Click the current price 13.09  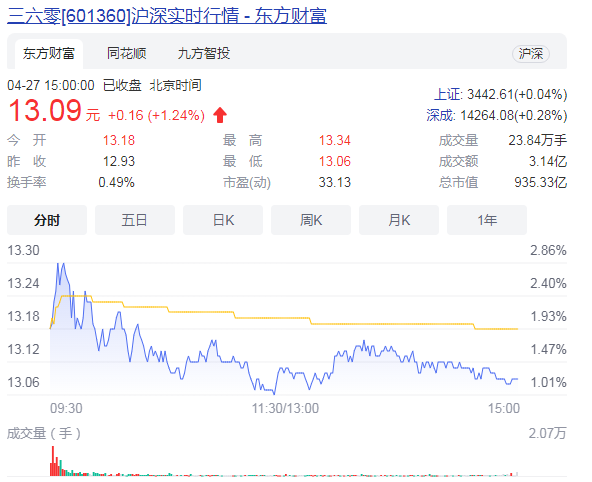click(45, 111)
